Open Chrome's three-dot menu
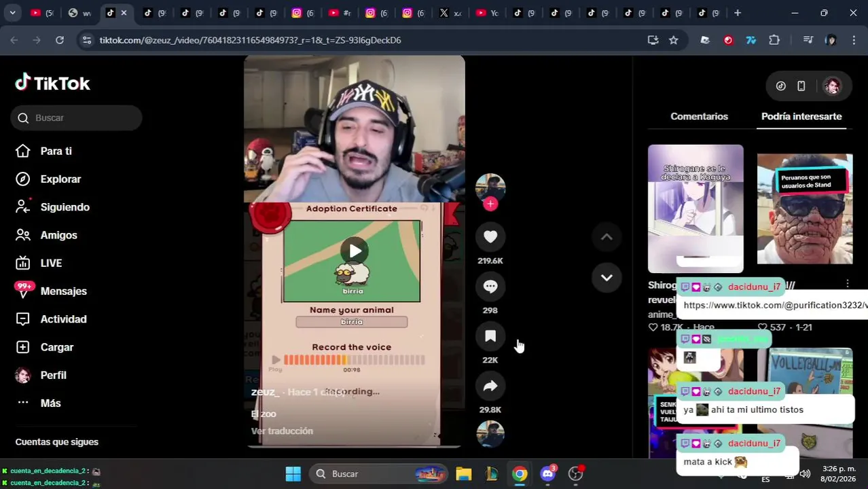This screenshot has height=489, width=868. (x=853, y=40)
